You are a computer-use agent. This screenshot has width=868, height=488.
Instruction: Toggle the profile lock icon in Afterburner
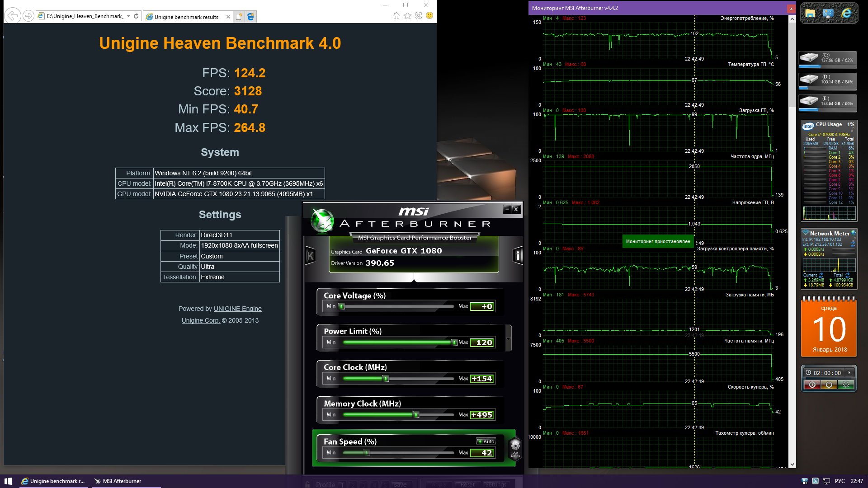pos(308,484)
